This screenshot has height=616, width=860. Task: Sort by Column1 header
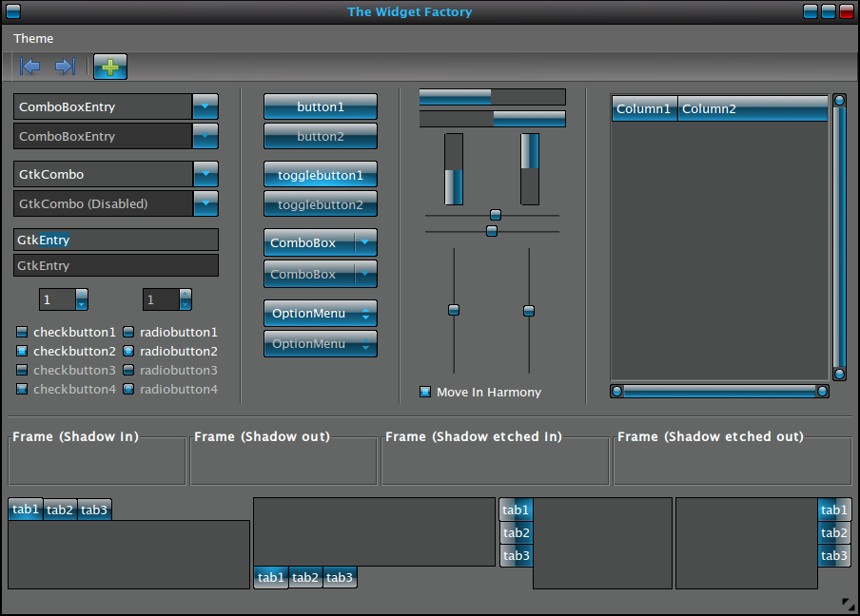coord(644,108)
